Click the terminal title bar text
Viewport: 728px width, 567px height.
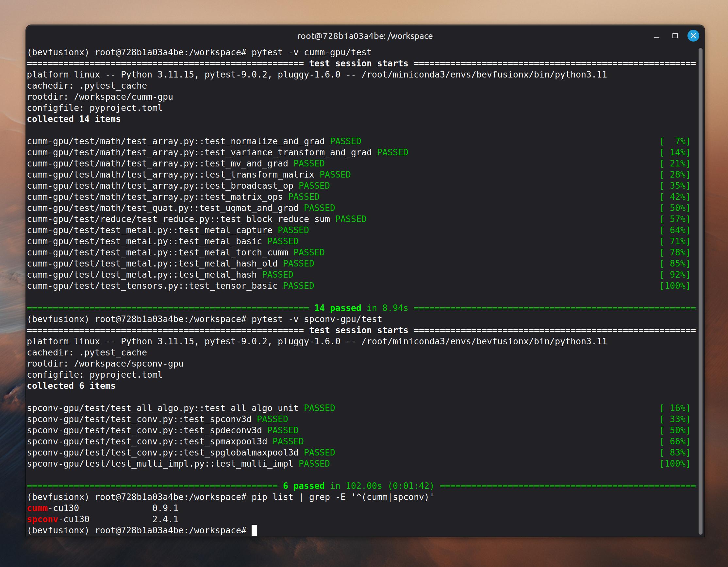tap(365, 36)
